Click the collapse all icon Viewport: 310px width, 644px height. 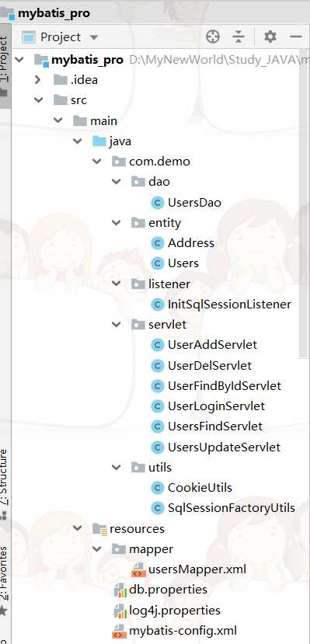click(239, 37)
